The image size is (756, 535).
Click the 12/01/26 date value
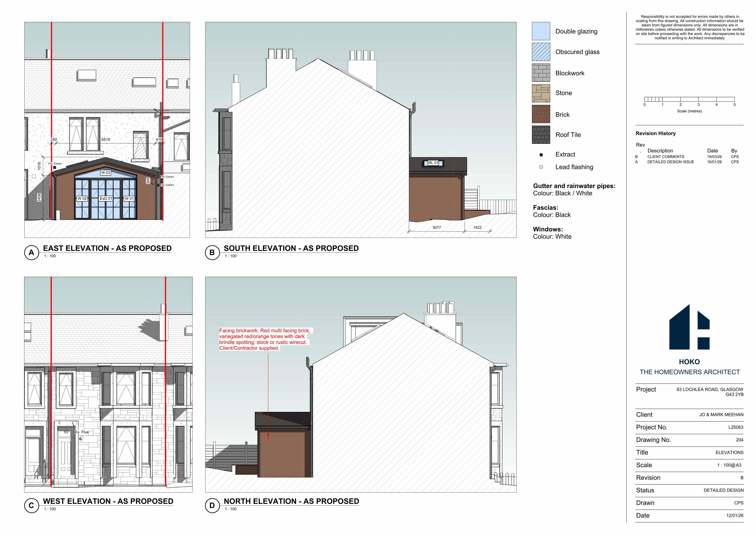tap(735, 516)
